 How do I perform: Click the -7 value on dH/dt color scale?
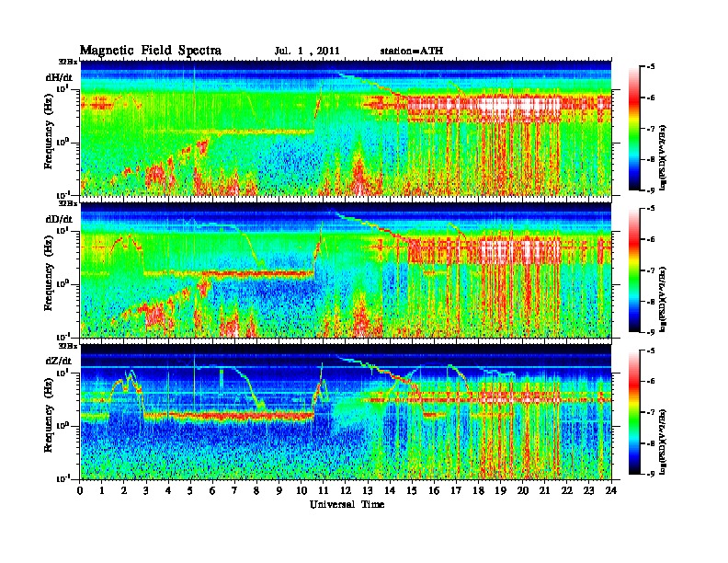(x=651, y=129)
